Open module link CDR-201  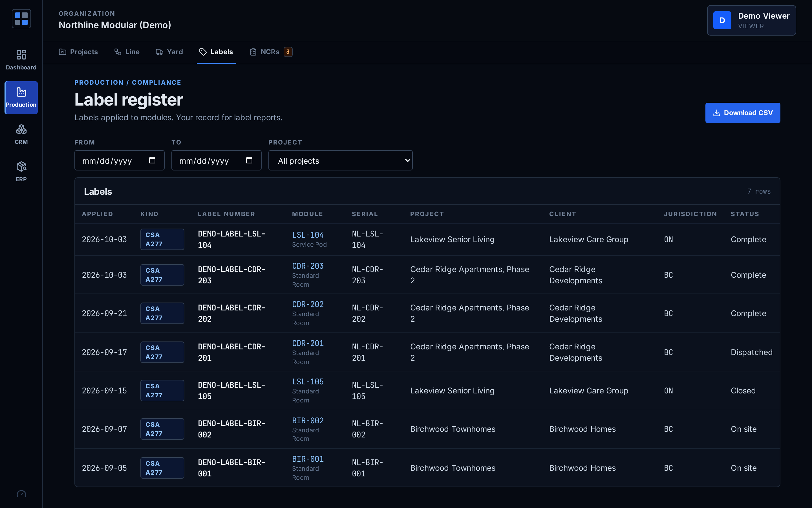coord(308,343)
